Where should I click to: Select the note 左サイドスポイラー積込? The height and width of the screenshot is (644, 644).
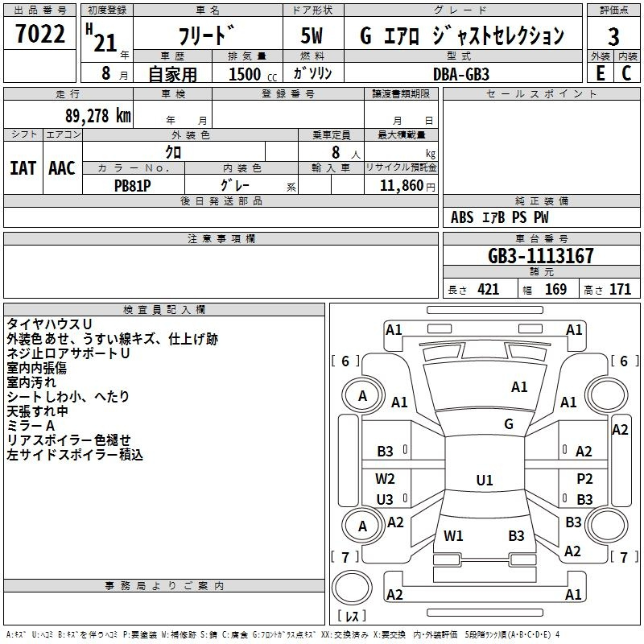point(75,455)
